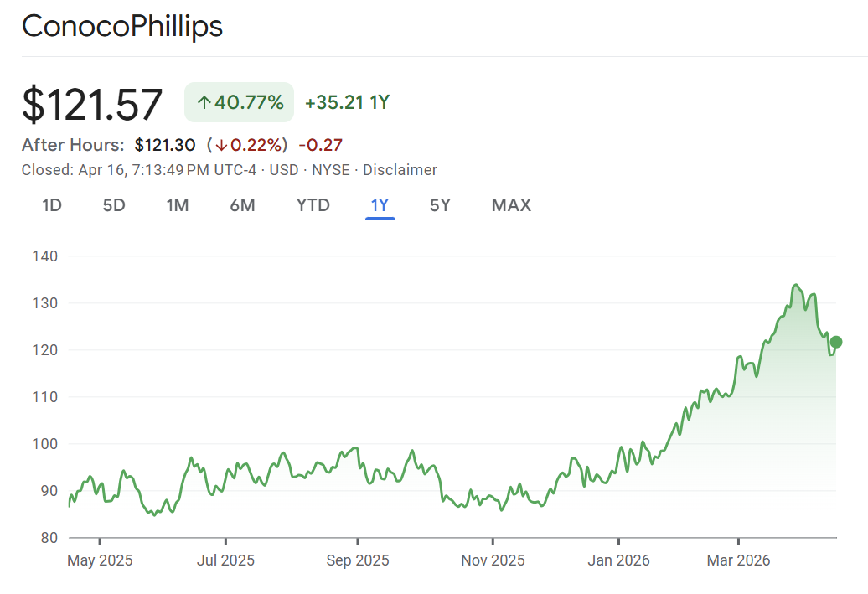The height and width of the screenshot is (594, 868).
Task: Click the ConocoPhillips title
Action: coord(122,26)
